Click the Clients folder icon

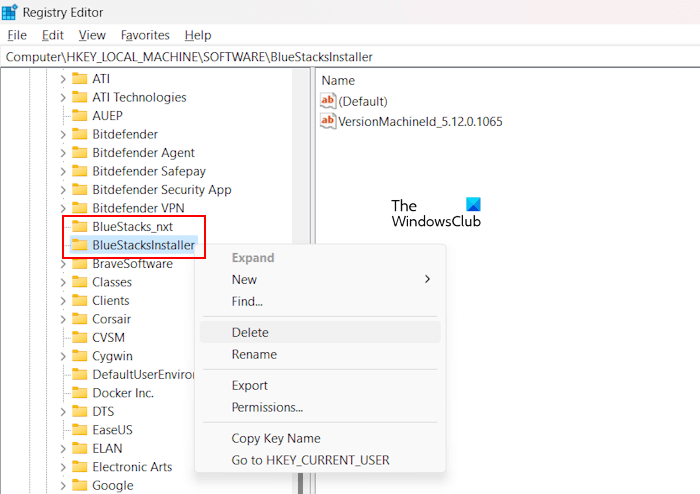(x=79, y=300)
